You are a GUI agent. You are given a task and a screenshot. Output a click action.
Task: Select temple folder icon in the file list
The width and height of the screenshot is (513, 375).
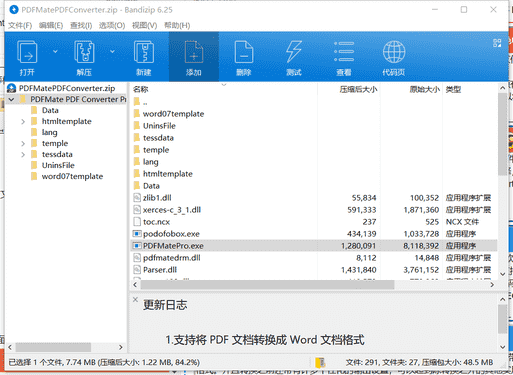pos(137,150)
